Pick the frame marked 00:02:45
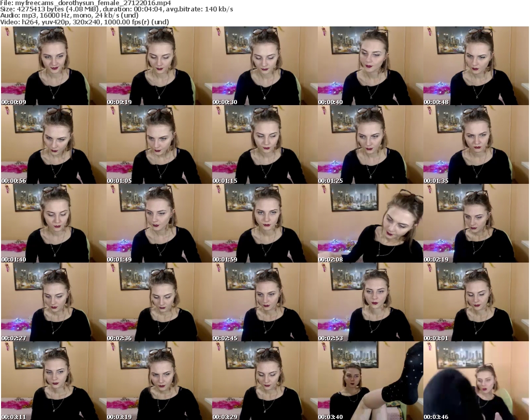 point(265,302)
